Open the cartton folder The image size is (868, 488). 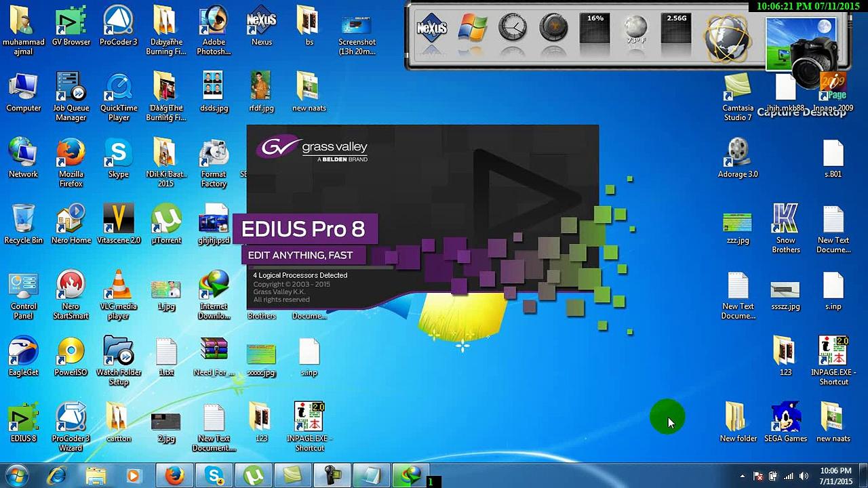pos(118,423)
